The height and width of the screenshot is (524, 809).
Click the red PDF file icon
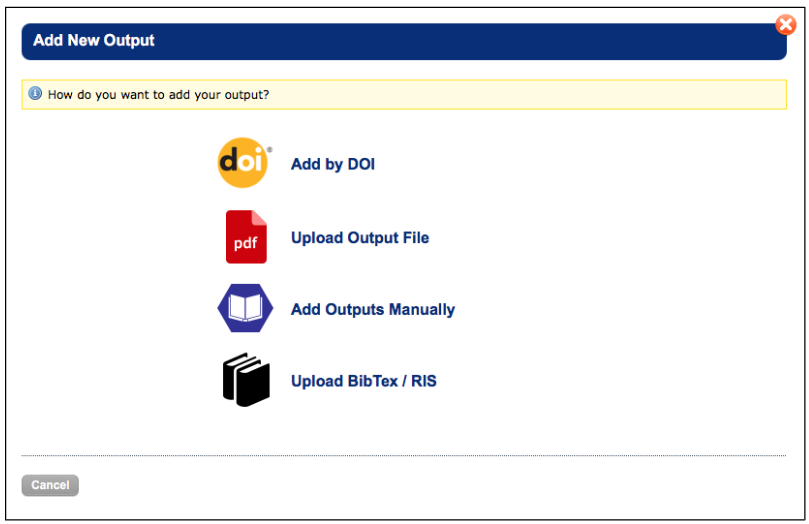click(246, 237)
